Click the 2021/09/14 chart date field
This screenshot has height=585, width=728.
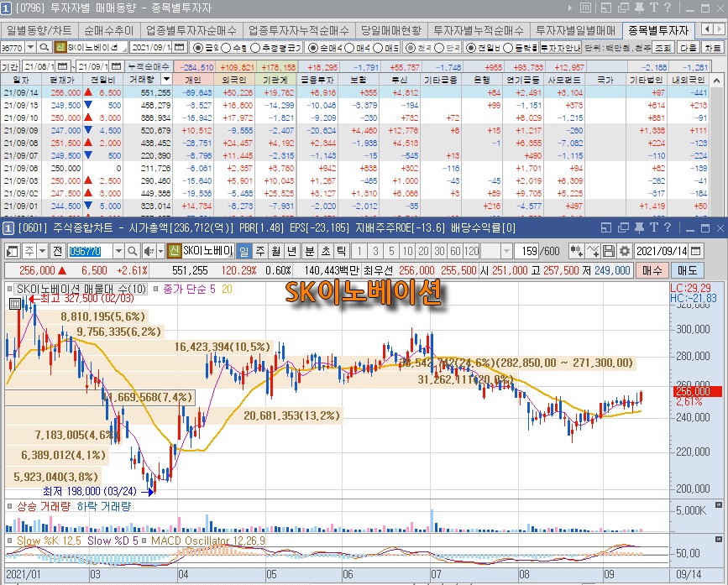[x=661, y=252]
